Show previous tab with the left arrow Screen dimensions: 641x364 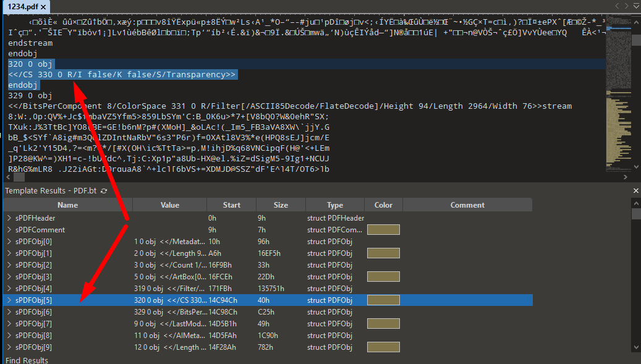click(618, 6)
